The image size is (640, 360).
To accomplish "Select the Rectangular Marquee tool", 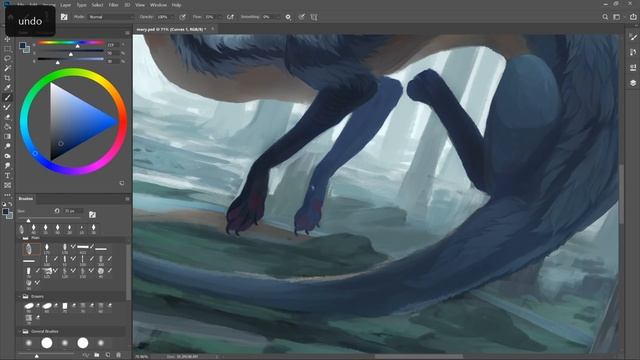I will 7,49.
